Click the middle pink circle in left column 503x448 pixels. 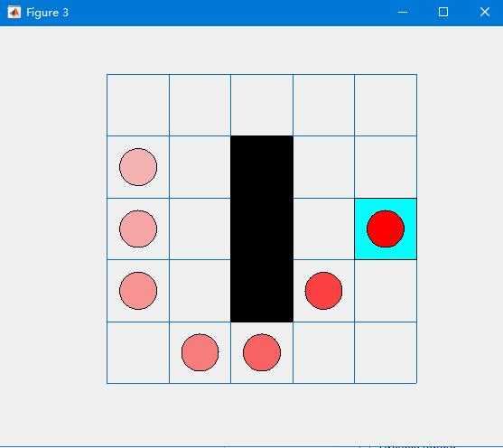138,229
